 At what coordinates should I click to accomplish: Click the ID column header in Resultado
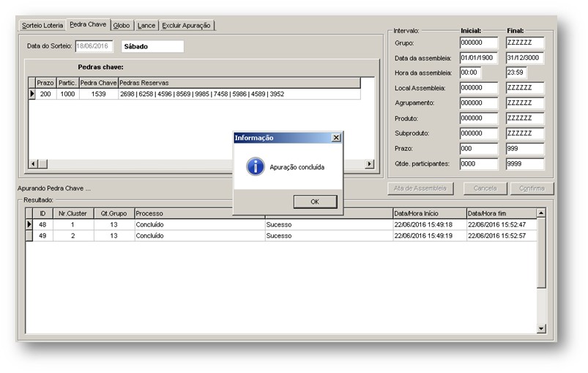click(42, 213)
